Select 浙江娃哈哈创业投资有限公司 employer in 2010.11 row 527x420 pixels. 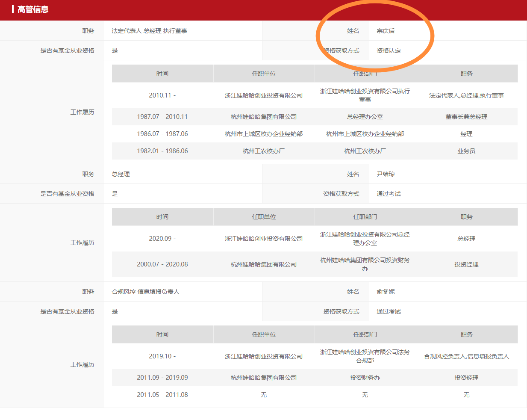click(x=264, y=95)
